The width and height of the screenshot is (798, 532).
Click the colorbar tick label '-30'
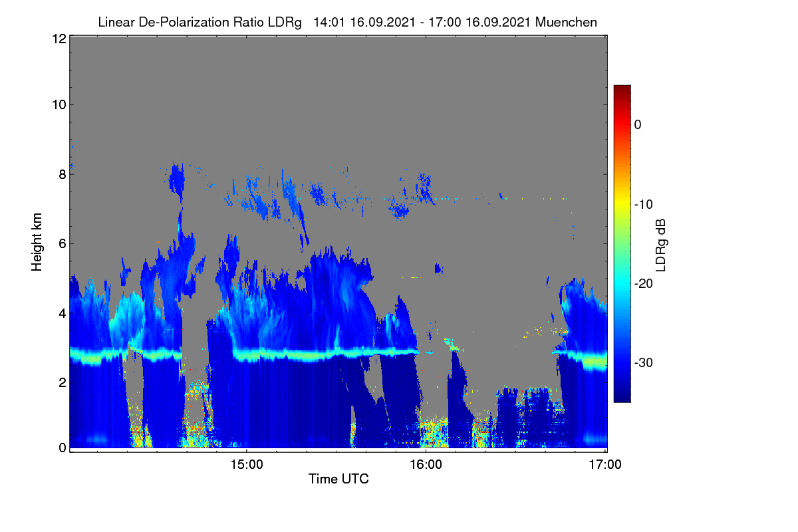643,363
